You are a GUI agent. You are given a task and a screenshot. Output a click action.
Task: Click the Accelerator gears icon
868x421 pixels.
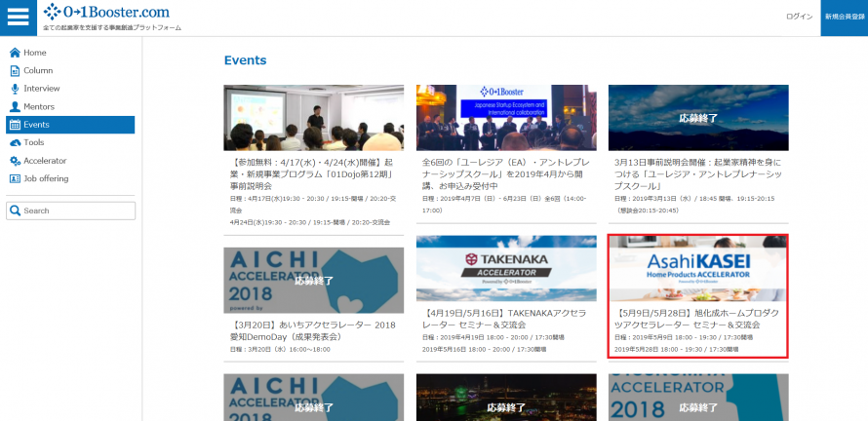click(15, 161)
